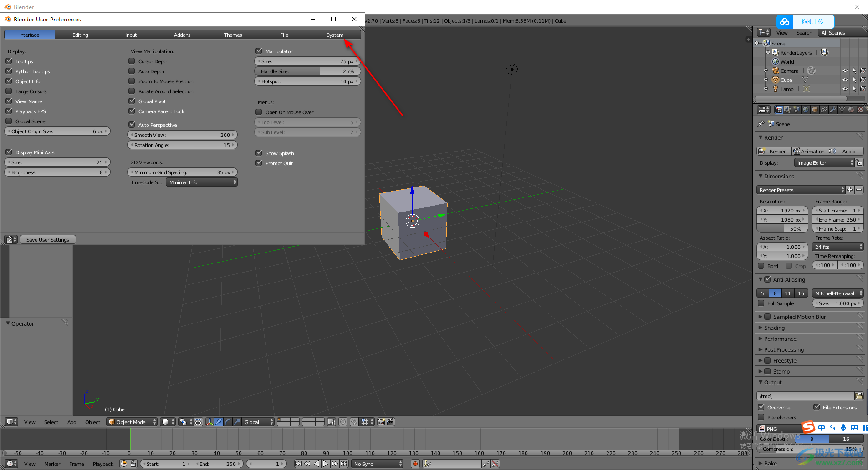
Task: Select anti-aliasing sample count 16
Action: point(801,293)
